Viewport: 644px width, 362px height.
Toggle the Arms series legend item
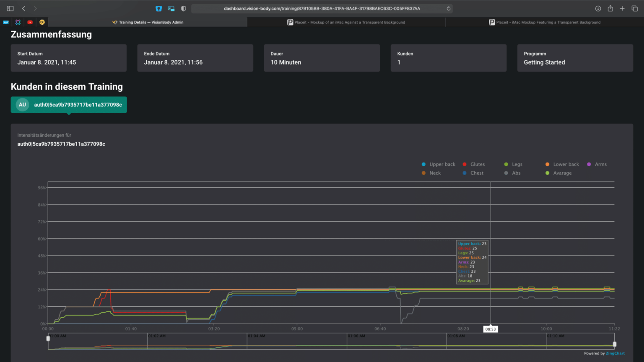pos(600,164)
